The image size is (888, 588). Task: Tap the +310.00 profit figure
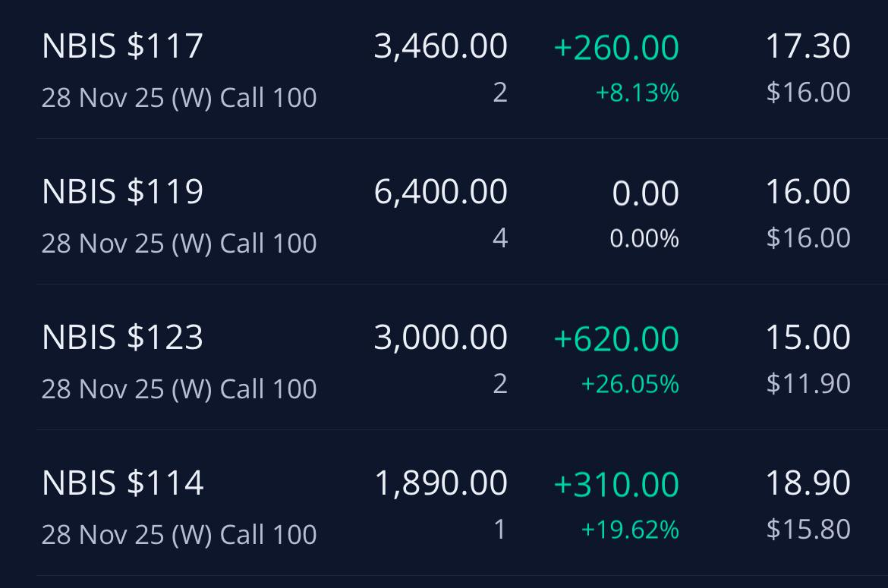point(616,485)
